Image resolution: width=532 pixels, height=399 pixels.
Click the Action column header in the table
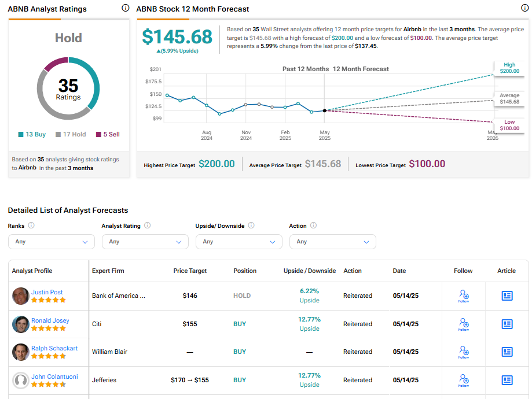pos(353,271)
